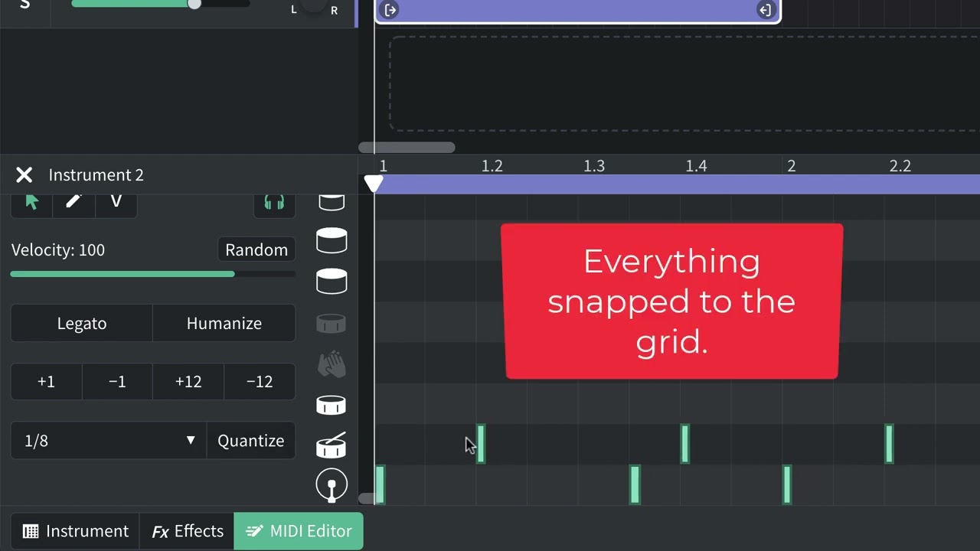Image resolution: width=980 pixels, height=551 pixels.
Task: Click the Quantize button
Action: [x=251, y=441]
